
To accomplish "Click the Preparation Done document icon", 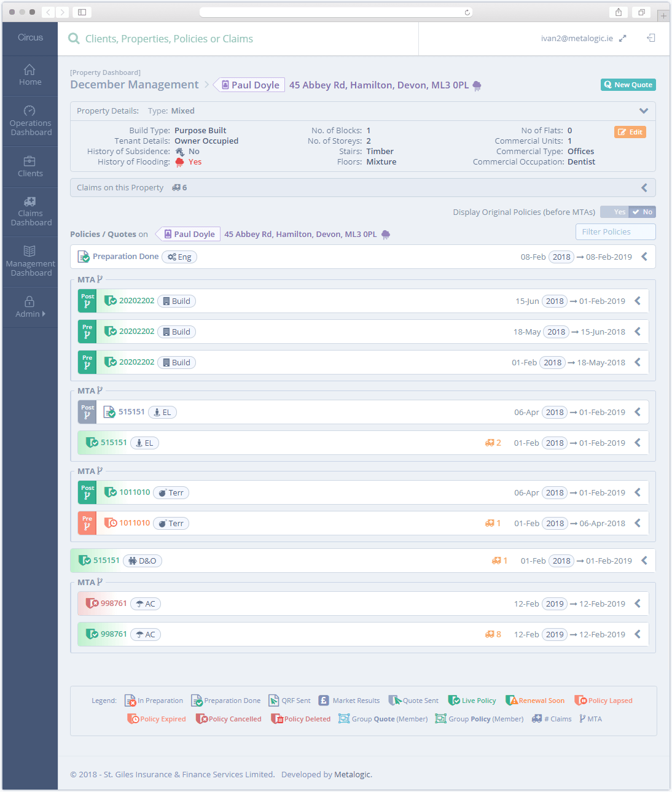I will pyautogui.click(x=84, y=257).
